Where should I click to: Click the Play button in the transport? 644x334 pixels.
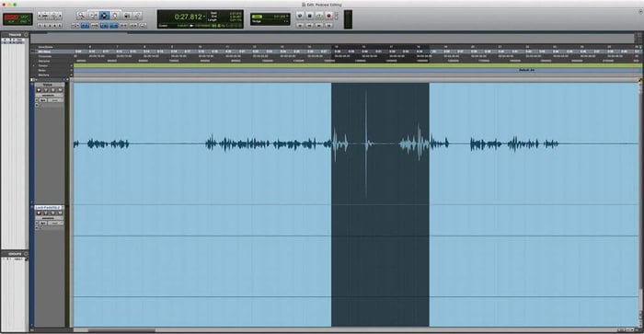(319, 16)
